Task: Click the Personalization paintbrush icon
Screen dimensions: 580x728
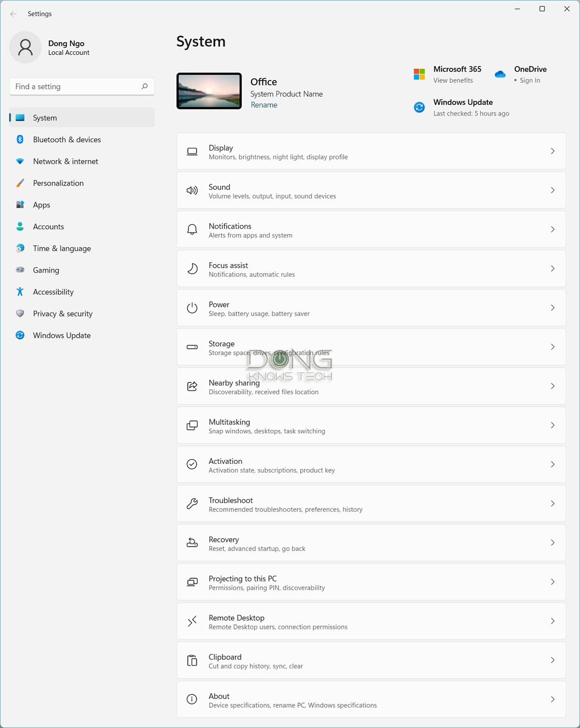Action: pyautogui.click(x=20, y=183)
